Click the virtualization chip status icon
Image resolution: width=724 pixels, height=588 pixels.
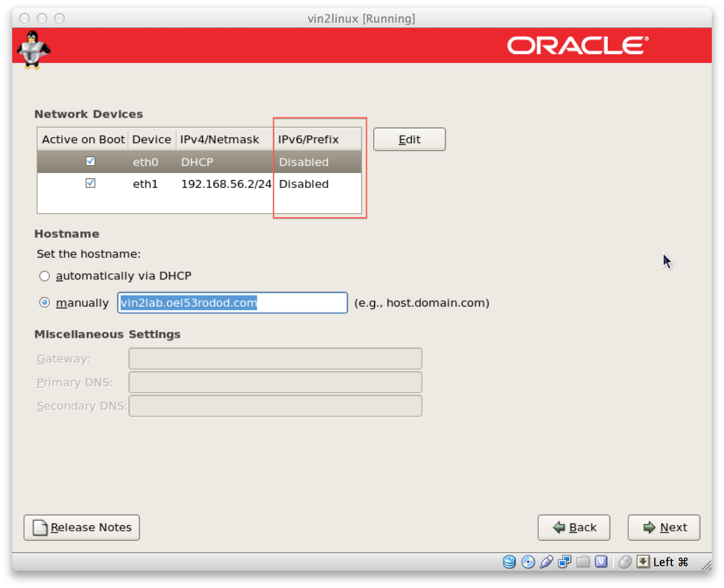tap(601, 562)
